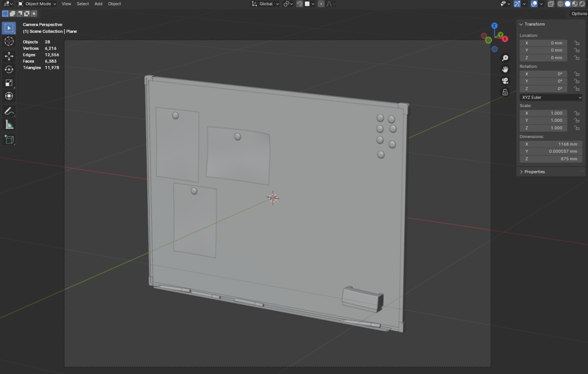Select the Move tool
This screenshot has width=588, height=374.
[9, 56]
